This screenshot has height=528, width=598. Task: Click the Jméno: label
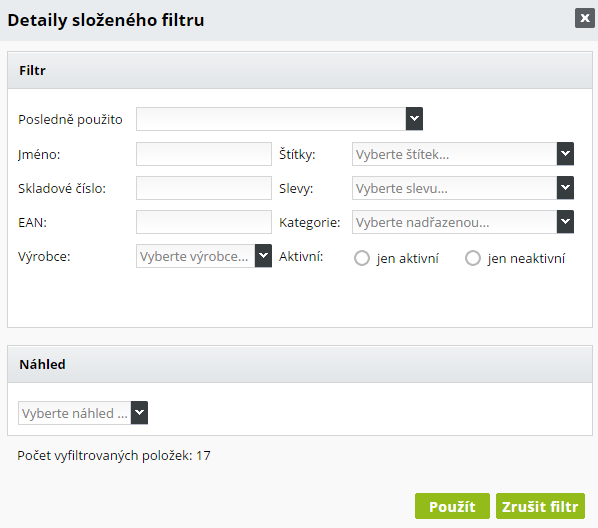39,155
